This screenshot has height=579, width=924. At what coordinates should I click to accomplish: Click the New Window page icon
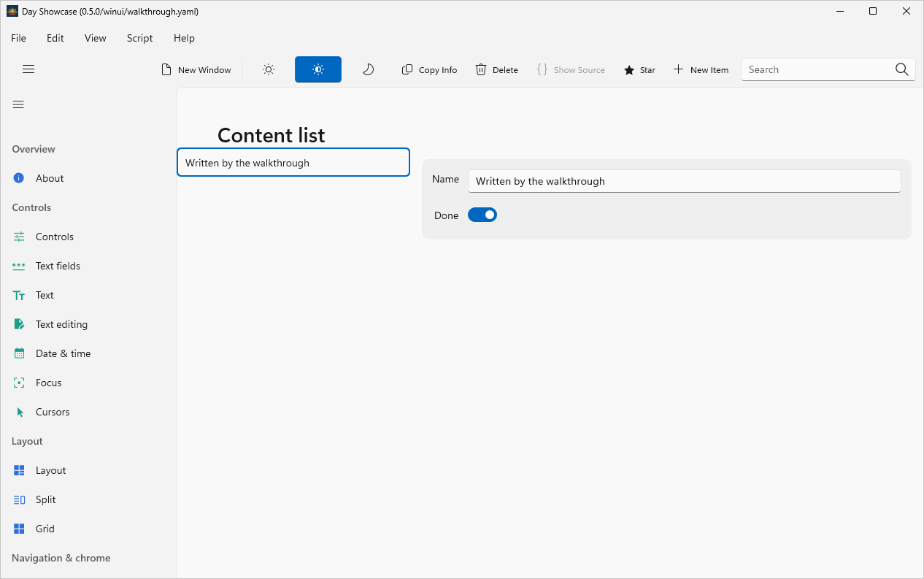(x=166, y=69)
